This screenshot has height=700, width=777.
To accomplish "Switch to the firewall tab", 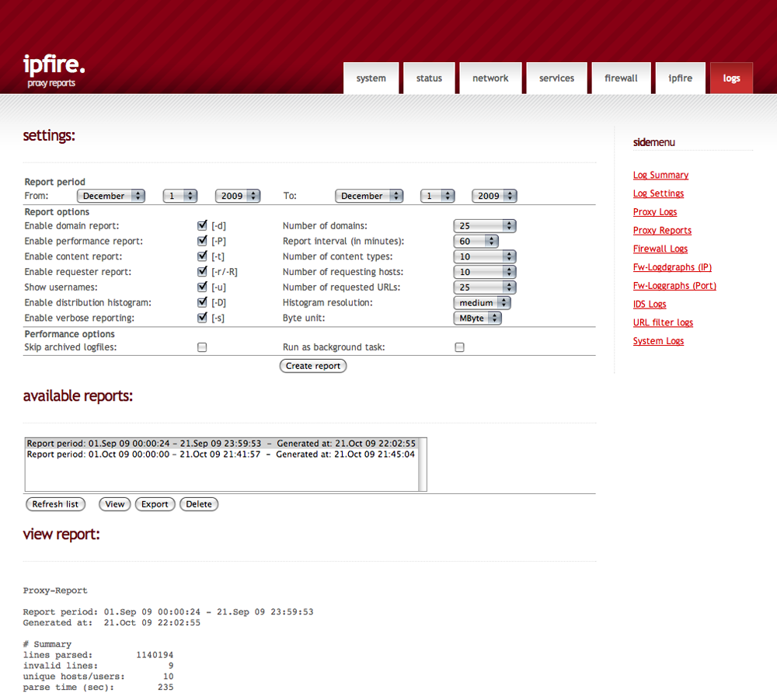I will 621,78.
